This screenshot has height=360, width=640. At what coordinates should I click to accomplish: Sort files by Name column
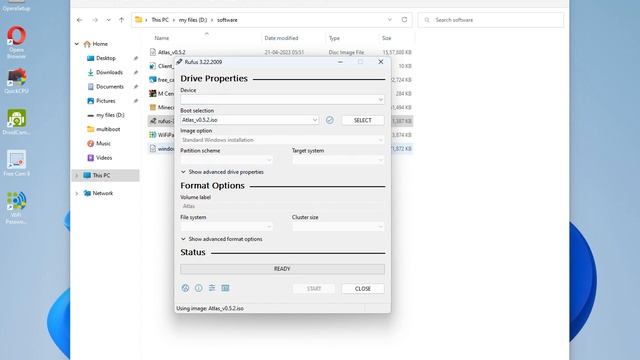[162, 38]
